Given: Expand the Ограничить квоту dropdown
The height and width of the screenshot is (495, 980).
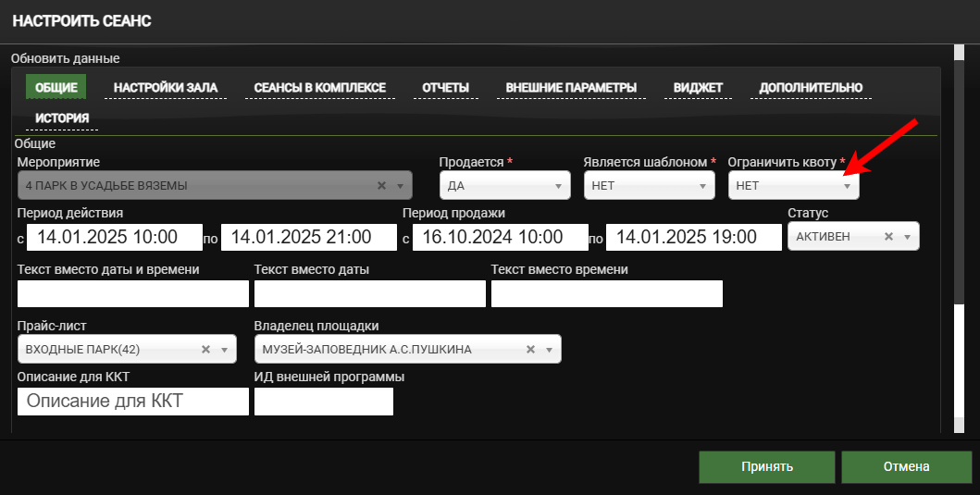Looking at the screenshot, I should coord(846,186).
